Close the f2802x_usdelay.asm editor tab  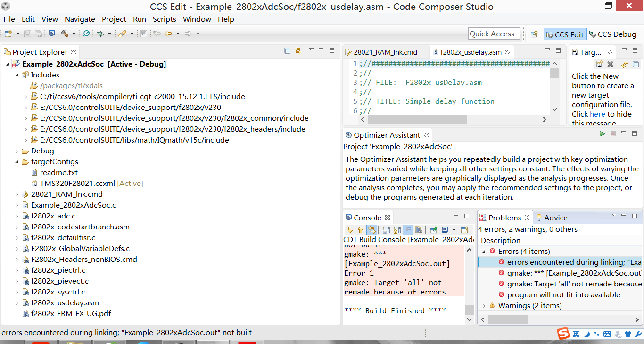(508, 52)
